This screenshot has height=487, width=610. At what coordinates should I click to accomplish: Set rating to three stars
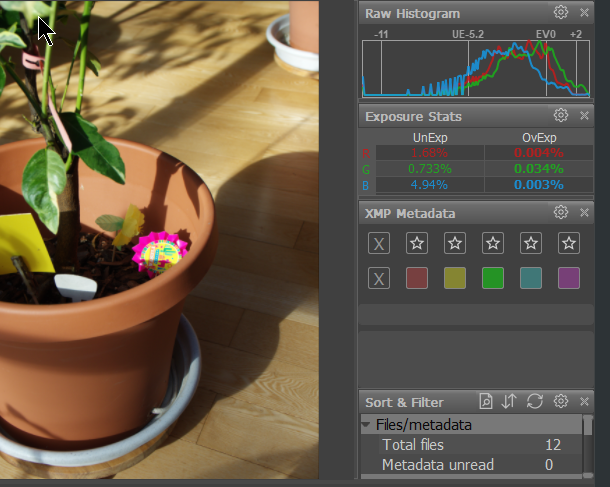click(x=493, y=243)
